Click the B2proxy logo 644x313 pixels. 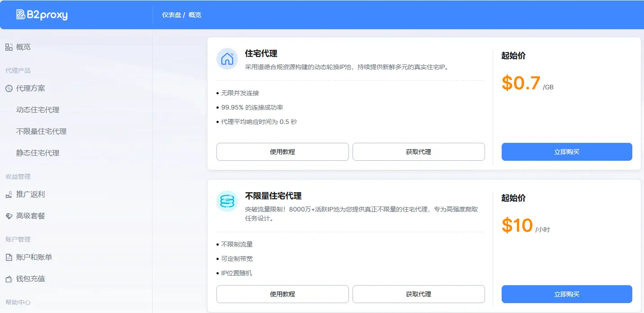point(42,15)
